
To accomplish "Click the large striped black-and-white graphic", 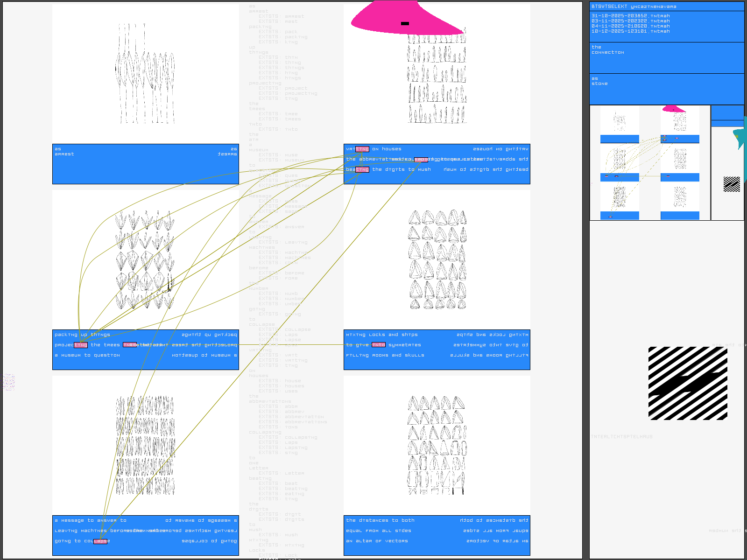I will [x=688, y=383].
